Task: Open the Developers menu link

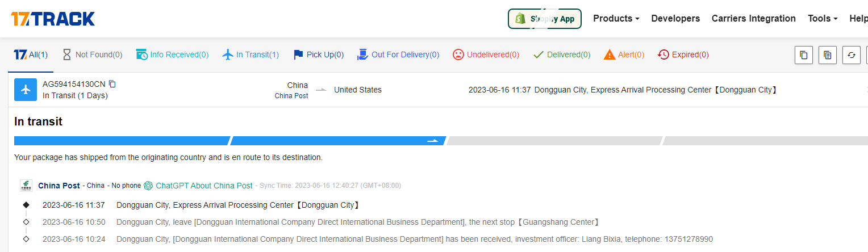Action: point(675,19)
